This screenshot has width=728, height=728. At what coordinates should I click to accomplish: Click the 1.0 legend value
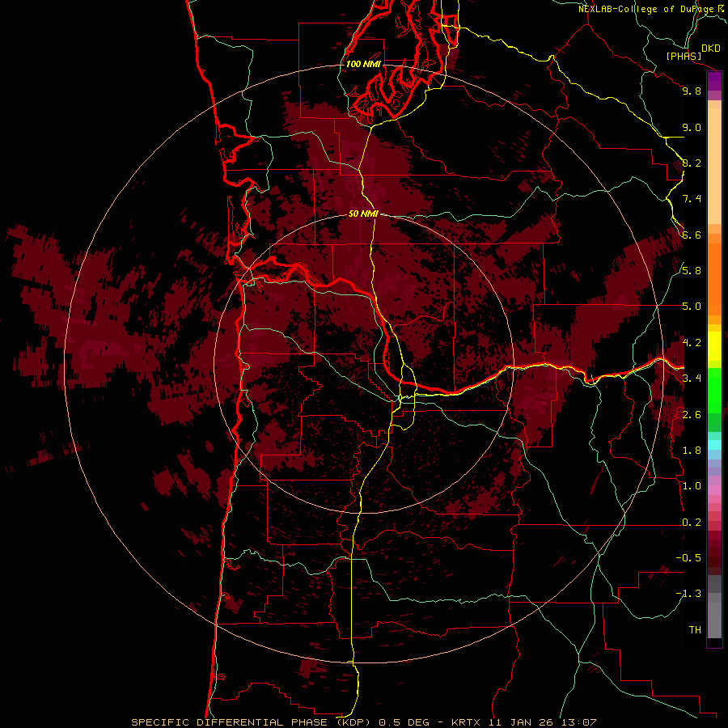(692, 486)
